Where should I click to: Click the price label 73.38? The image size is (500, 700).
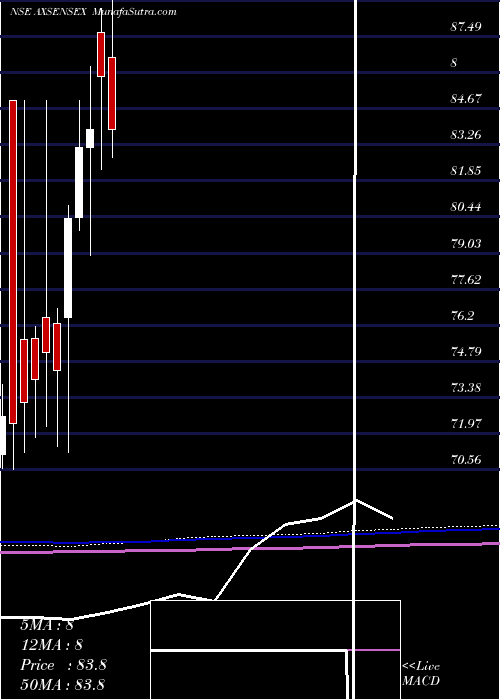point(466,388)
